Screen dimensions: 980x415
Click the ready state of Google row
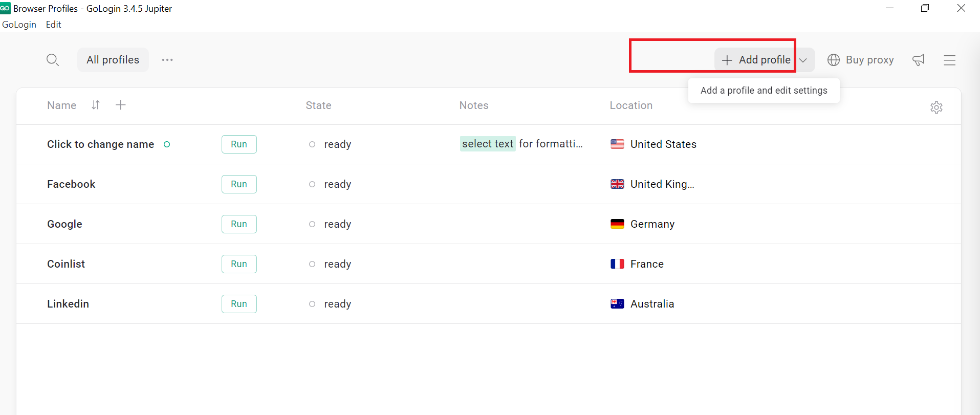coord(337,224)
